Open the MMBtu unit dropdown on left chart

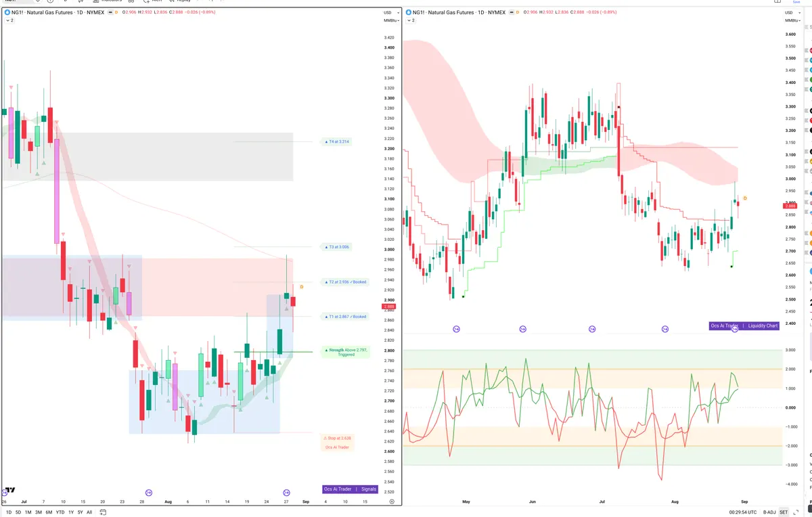390,20
